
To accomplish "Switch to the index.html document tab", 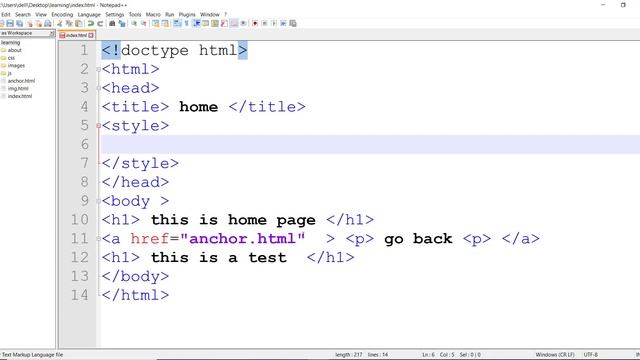I will (x=76, y=36).
